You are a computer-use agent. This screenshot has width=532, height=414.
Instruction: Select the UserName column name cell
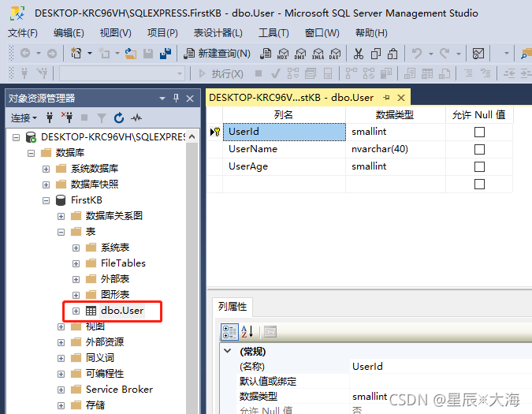pos(284,149)
